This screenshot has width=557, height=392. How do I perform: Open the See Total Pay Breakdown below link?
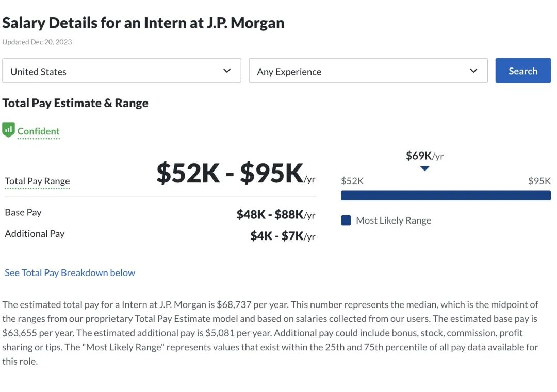click(70, 273)
